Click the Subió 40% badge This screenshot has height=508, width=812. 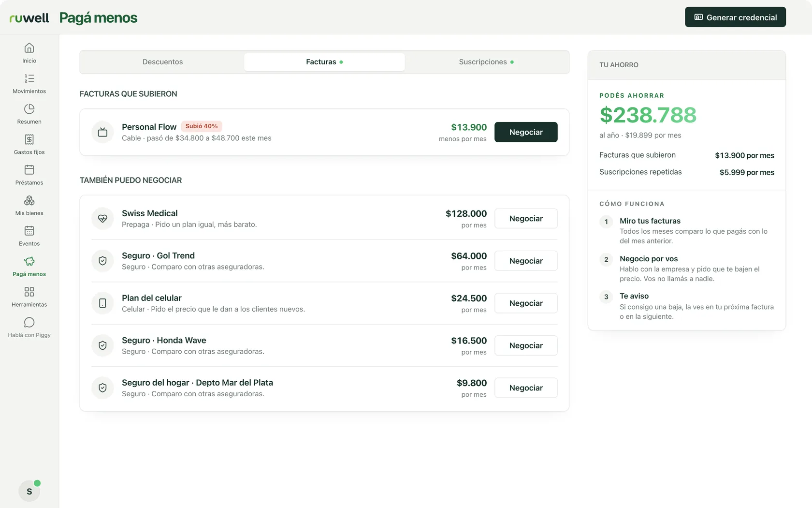tap(202, 126)
